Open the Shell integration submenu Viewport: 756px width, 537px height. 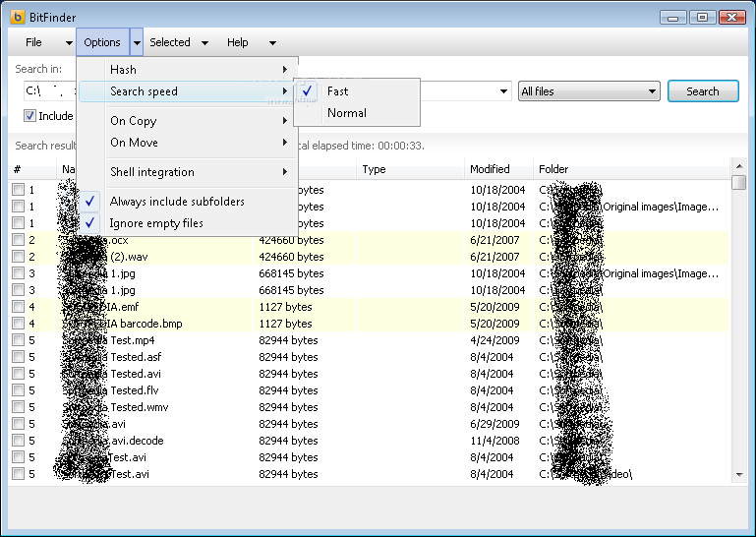(x=188, y=172)
